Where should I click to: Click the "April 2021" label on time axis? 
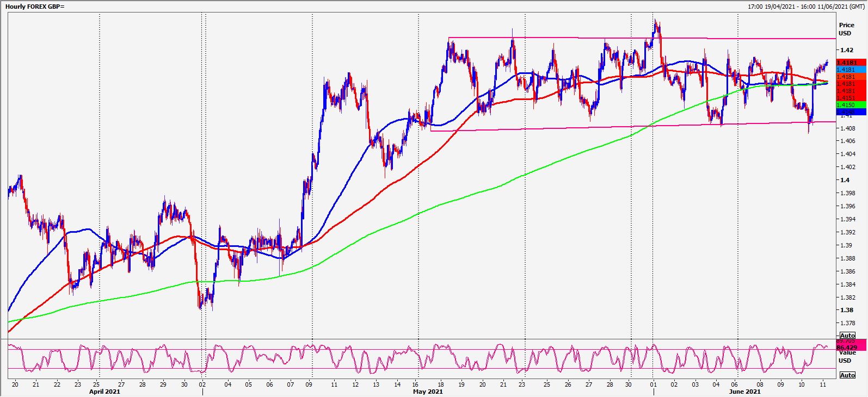104,392
